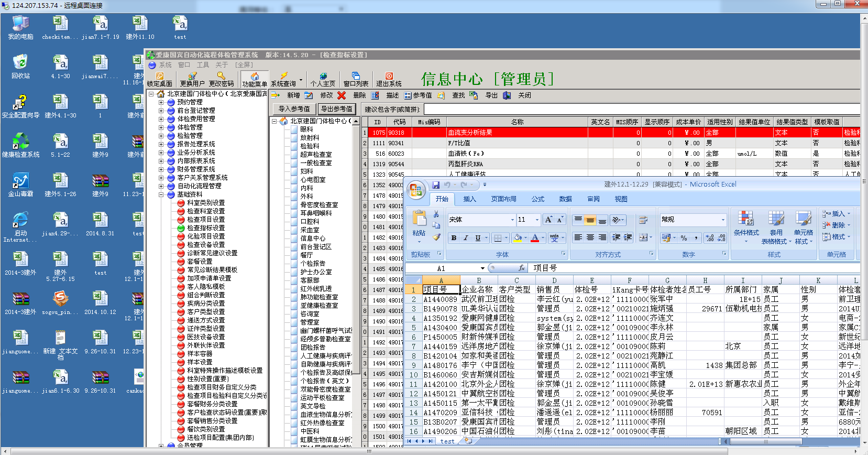Click the scissors cut icon in Excel

[x=436, y=214]
